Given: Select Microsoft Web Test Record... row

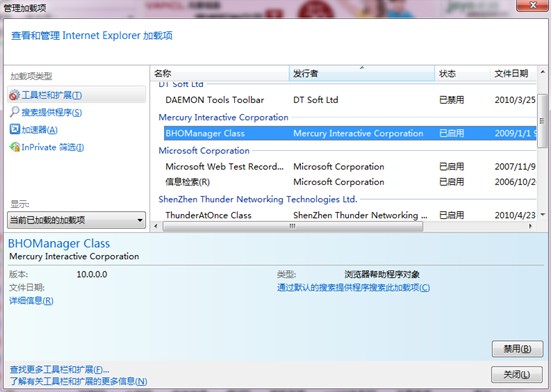Looking at the screenshot, I should 350,166.
